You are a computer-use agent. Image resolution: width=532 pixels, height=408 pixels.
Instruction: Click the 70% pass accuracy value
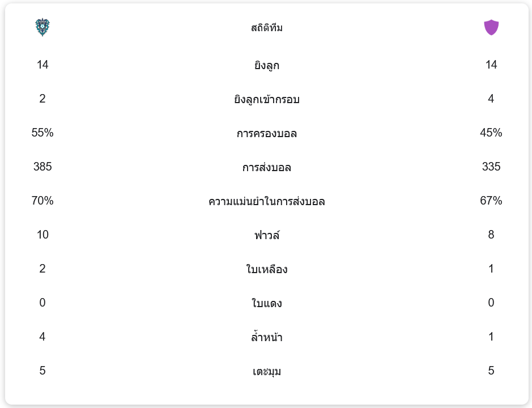pyautogui.click(x=42, y=201)
